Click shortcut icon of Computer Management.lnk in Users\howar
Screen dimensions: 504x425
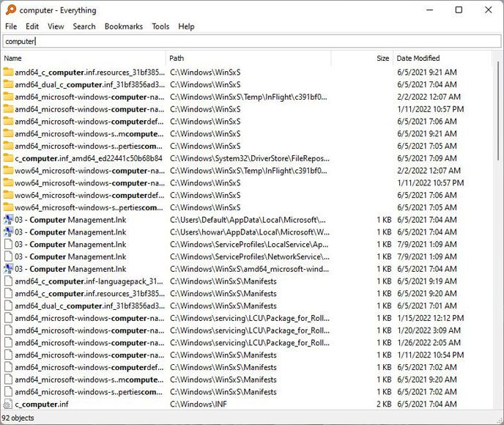click(x=8, y=232)
